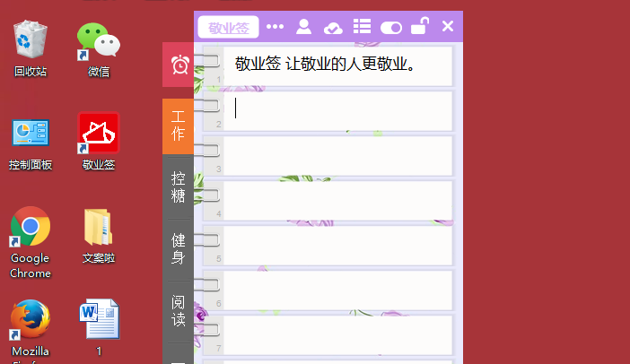Click the cloud sync checkmark icon
630x364 pixels.
[x=333, y=28]
